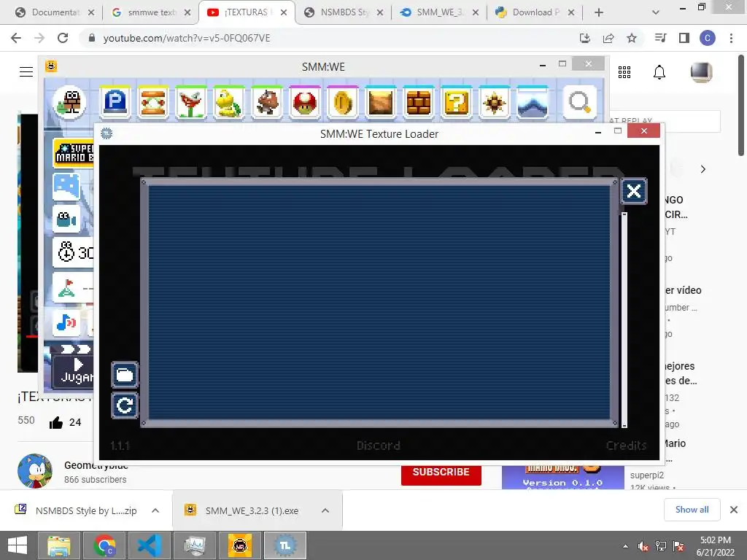This screenshot has width=747, height=560.
Task: Share this page icon in address bar
Action: point(608,38)
